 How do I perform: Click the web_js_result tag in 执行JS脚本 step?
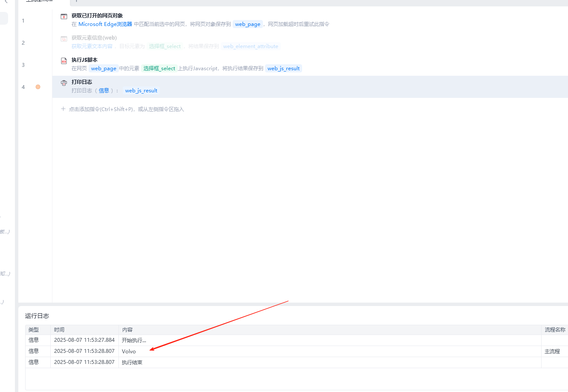[283, 69]
